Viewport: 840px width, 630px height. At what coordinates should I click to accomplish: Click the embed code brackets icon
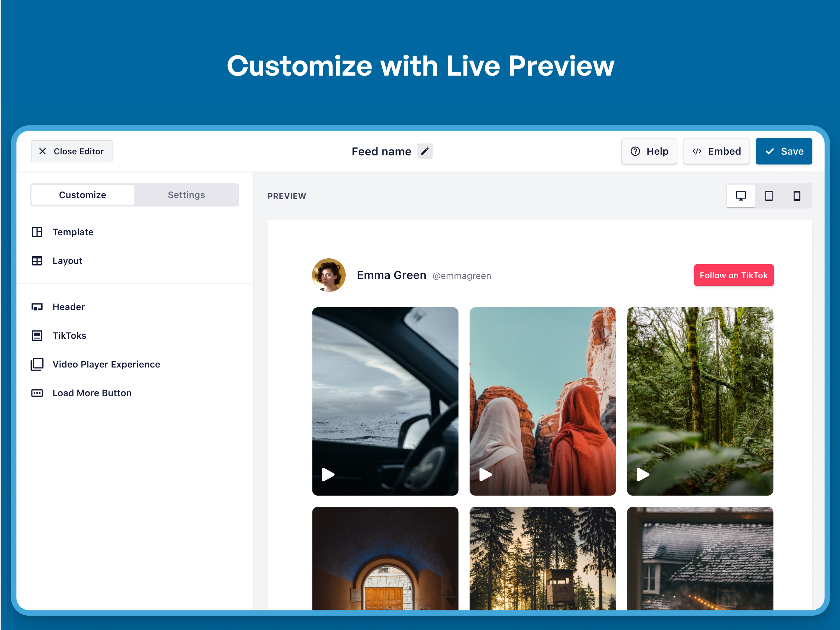point(697,151)
